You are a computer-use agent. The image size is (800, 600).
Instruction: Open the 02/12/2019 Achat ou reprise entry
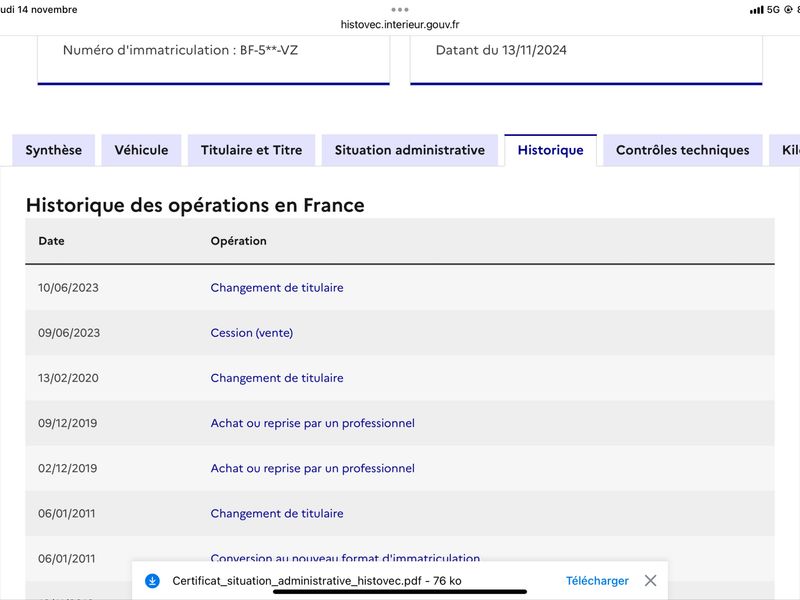point(312,468)
